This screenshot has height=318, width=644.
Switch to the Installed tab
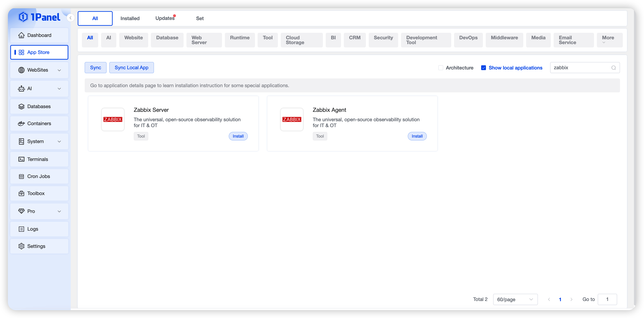pyautogui.click(x=130, y=19)
